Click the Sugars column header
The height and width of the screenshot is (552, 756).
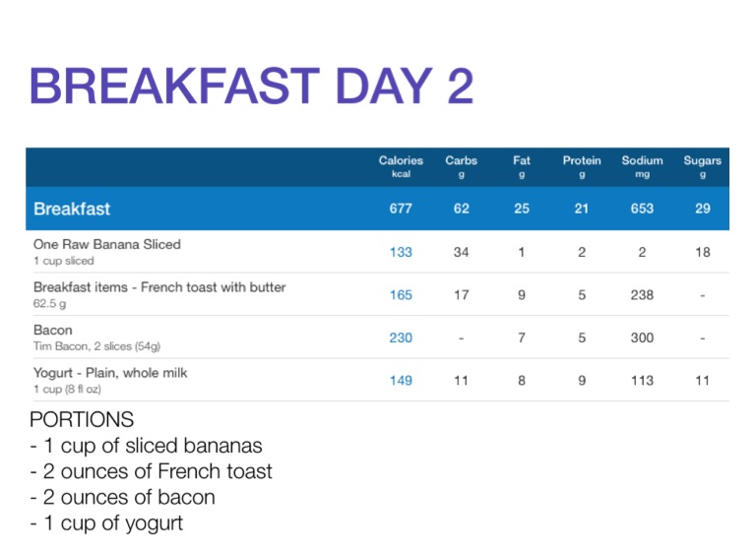(702, 165)
